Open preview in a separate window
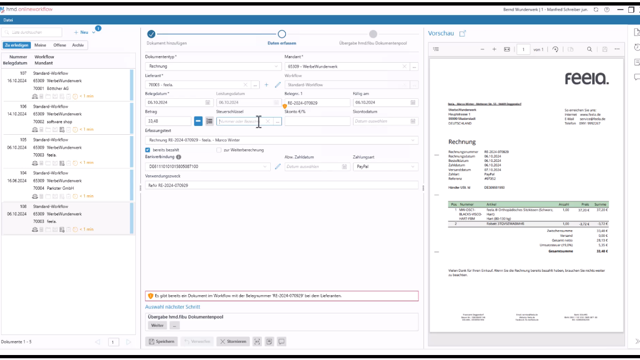Image resolution: width=640 pixels, height=360 pixels. tap(462, 33)
